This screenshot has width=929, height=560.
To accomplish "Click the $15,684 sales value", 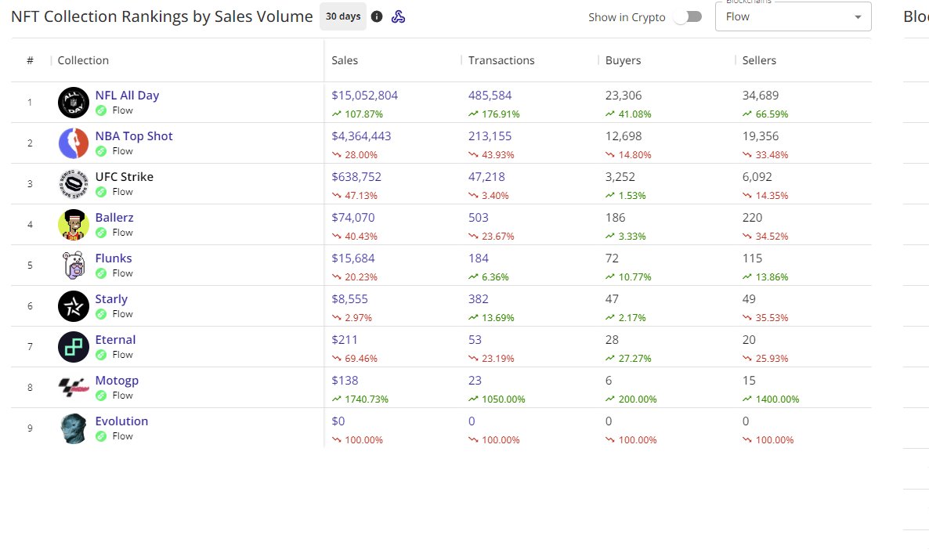I will pos(353,258).
